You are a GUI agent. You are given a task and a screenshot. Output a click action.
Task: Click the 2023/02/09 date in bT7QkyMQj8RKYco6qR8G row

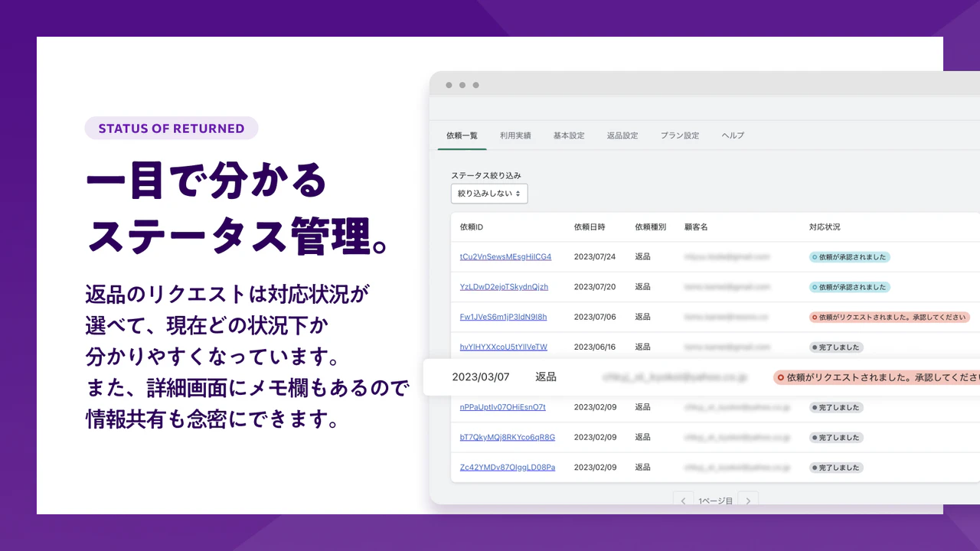click(595, 438)
